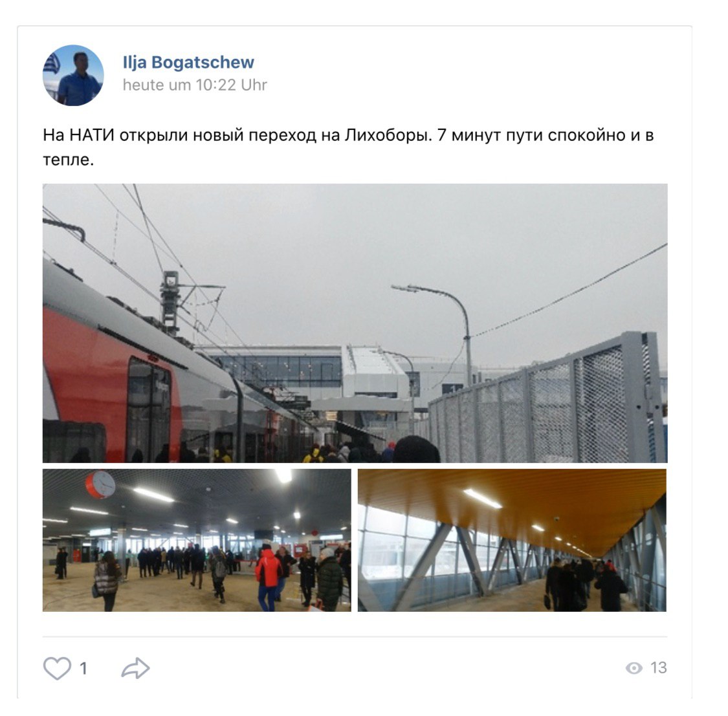The image size is (728, 716).
Task: Click the word тепле ending the post
Action: (68, 160)
